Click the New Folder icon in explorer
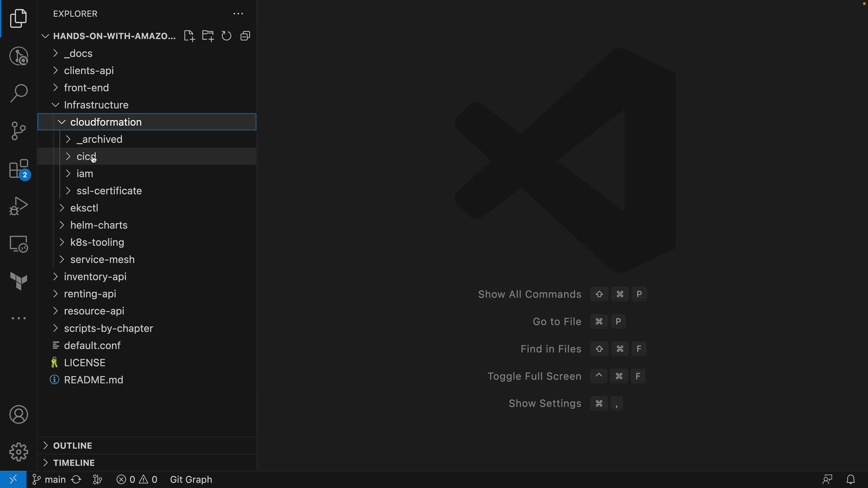 [x=208, y=36]
